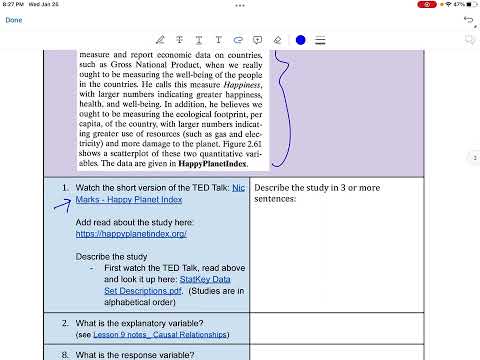
Task: Tap 'What is the explanatory variable?' text
Action: [x=139, y=323]
